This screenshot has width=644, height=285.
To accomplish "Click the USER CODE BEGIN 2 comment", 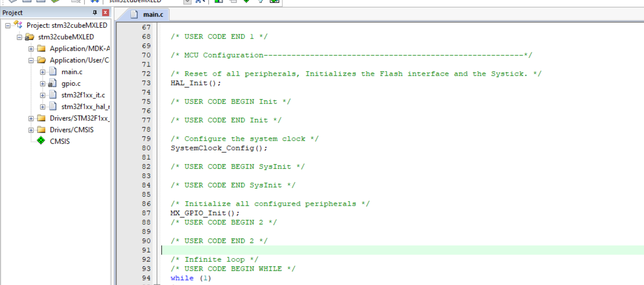I will click(x=223, y=222).
